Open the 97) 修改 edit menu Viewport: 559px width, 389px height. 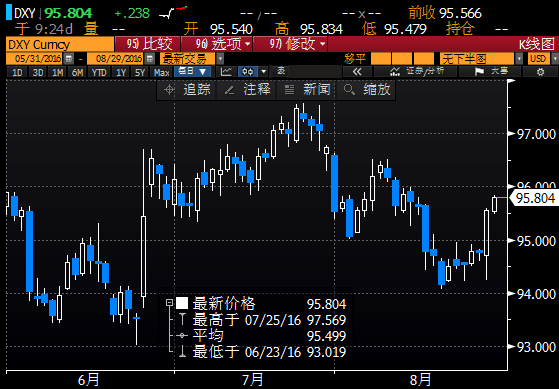[291, 44]
